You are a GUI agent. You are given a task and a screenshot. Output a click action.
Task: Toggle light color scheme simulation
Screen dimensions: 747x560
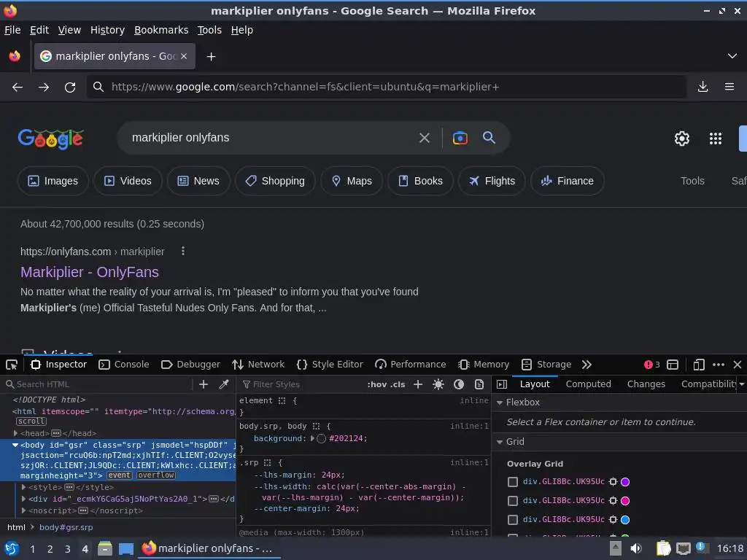438,384
